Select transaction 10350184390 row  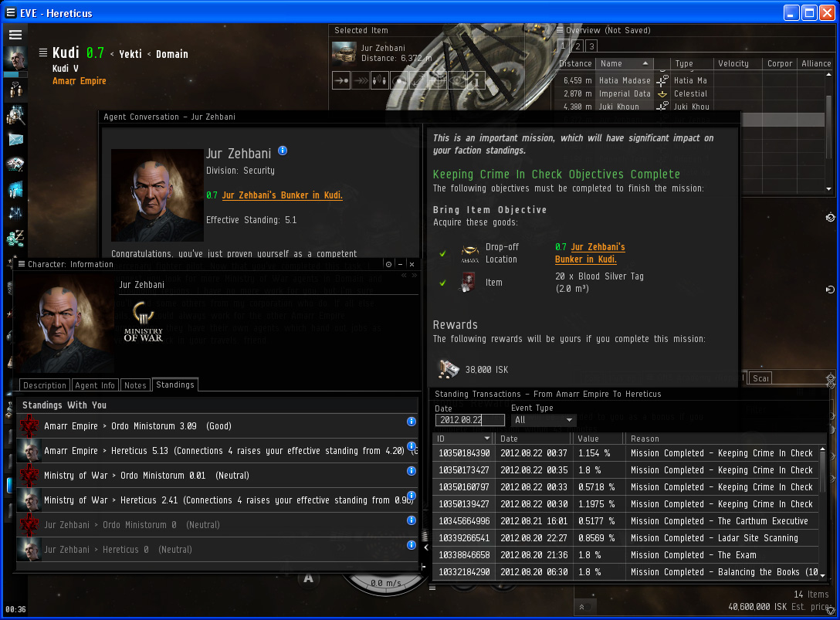[x=625, y=453]
